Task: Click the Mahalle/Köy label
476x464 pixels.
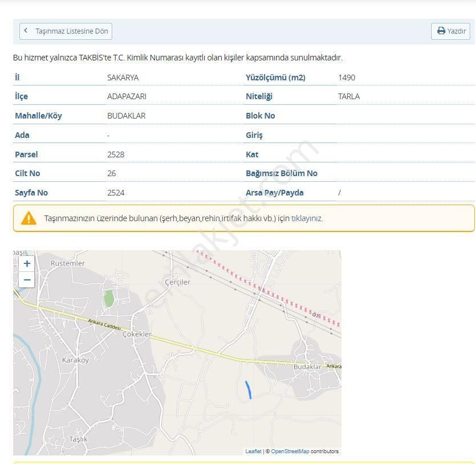Action: click(x=38, y=116)
